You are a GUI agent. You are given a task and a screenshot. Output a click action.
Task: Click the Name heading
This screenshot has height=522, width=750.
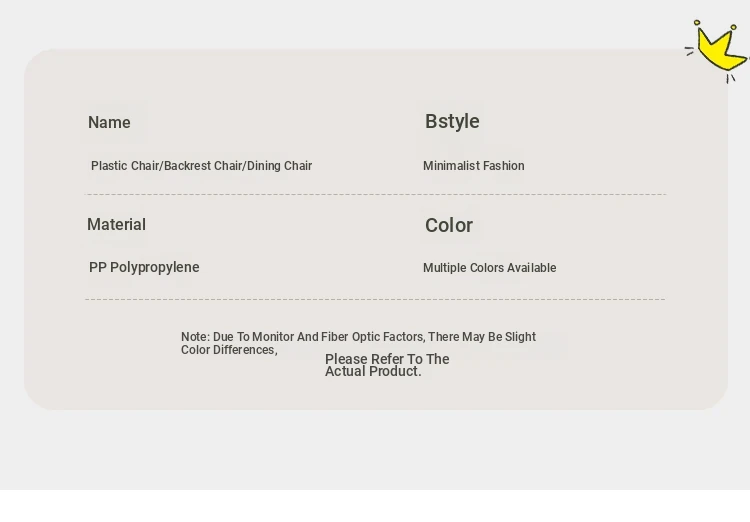coord(109,123)
